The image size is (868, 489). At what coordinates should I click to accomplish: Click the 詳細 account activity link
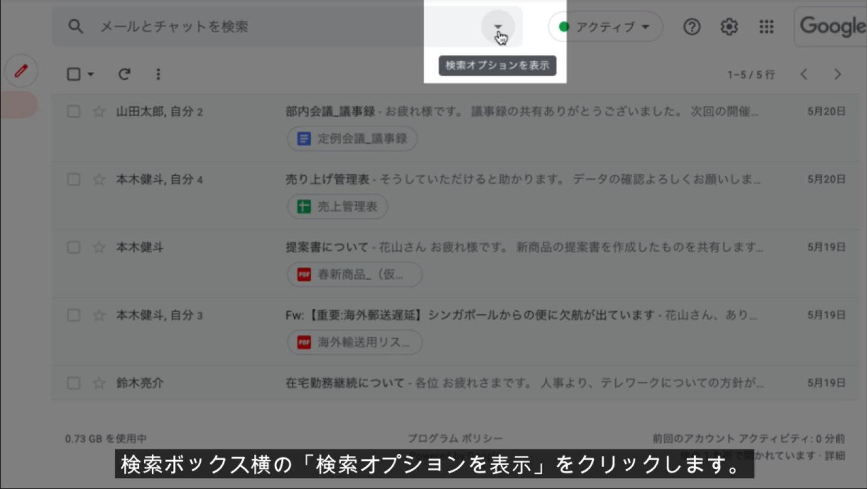835,455
